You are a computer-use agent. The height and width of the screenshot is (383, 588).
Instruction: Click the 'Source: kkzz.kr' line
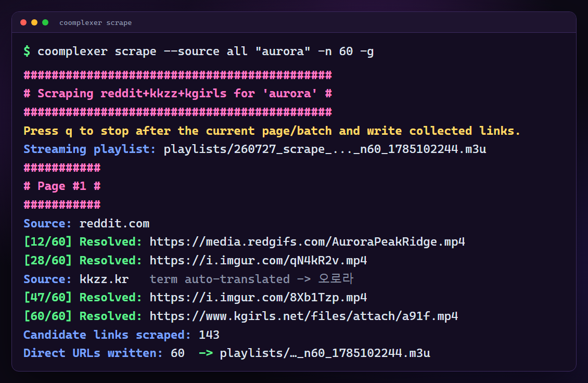coord(76,279)
